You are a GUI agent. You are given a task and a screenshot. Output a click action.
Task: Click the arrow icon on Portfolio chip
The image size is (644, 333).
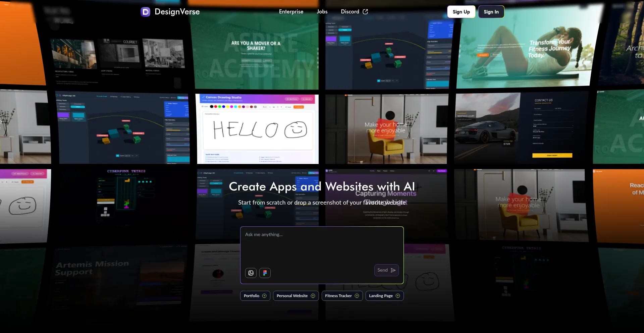coord(264,296)
